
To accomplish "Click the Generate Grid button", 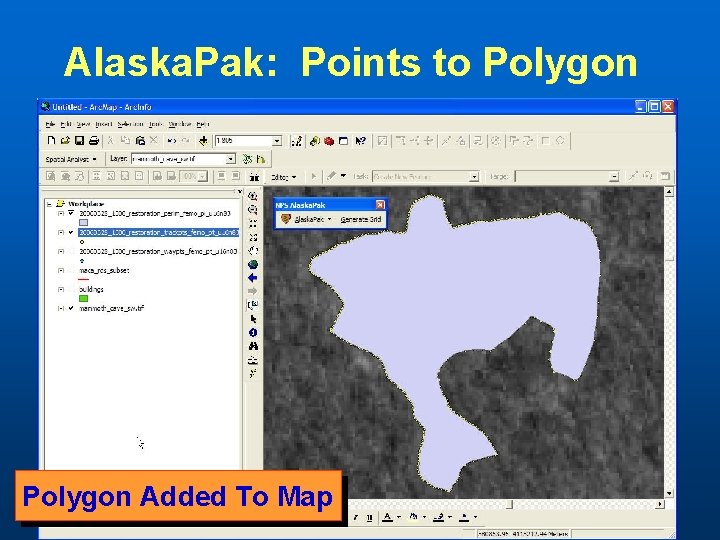I will coord(361,219).
